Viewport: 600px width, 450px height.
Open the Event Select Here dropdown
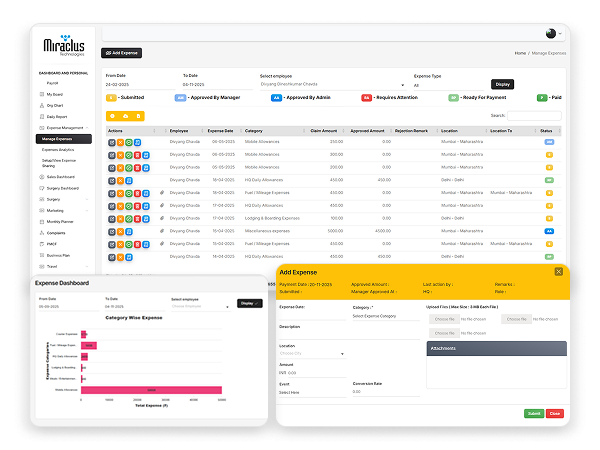312,393
